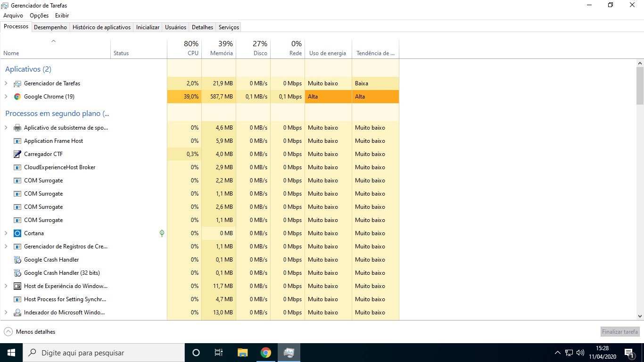Open File Explorer from the taskbar

pyautogui.click(x=242, y=353)
